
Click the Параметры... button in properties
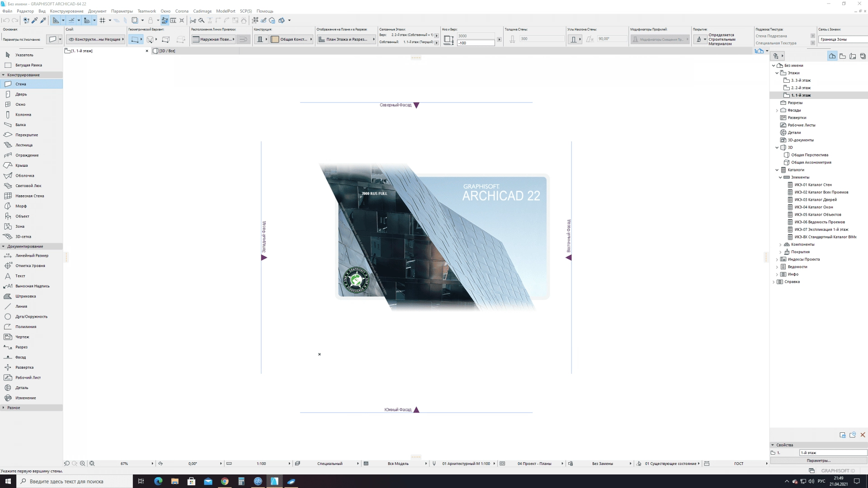[819, 460]
